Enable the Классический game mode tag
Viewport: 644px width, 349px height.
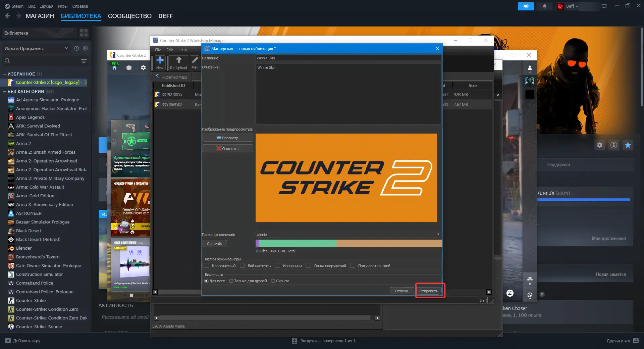(x=207, y=265)
